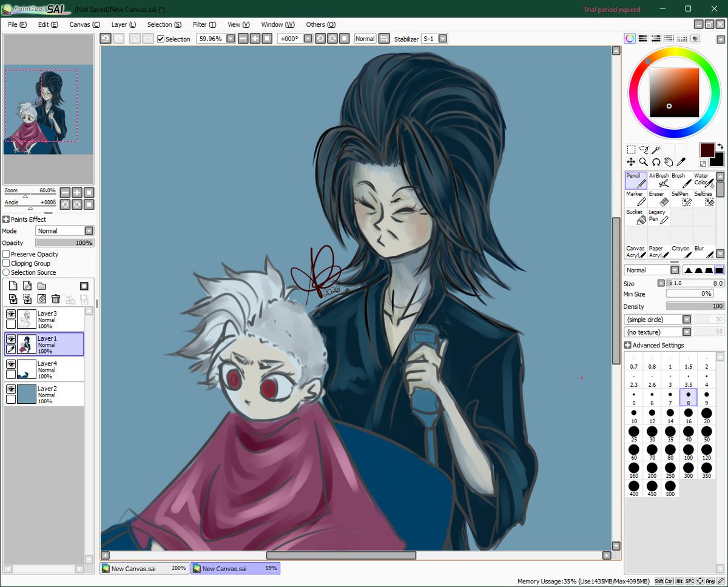Open the (no texture) brush texture dropdown
Image resolution: width=728 pixels, height=587 pixels.
click(657, 332)
